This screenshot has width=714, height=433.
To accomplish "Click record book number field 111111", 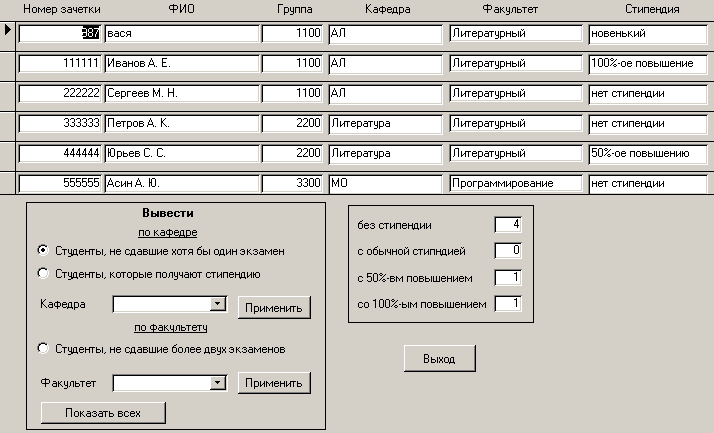I will pos(60,63).
